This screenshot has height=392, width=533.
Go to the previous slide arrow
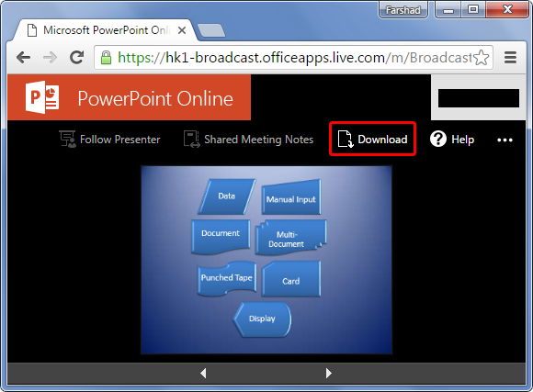203,373
